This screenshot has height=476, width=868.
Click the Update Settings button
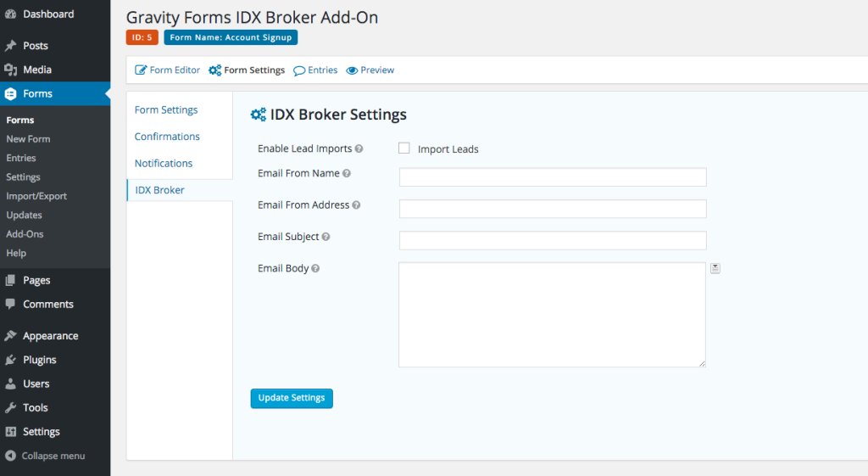(x=292, y=399)
